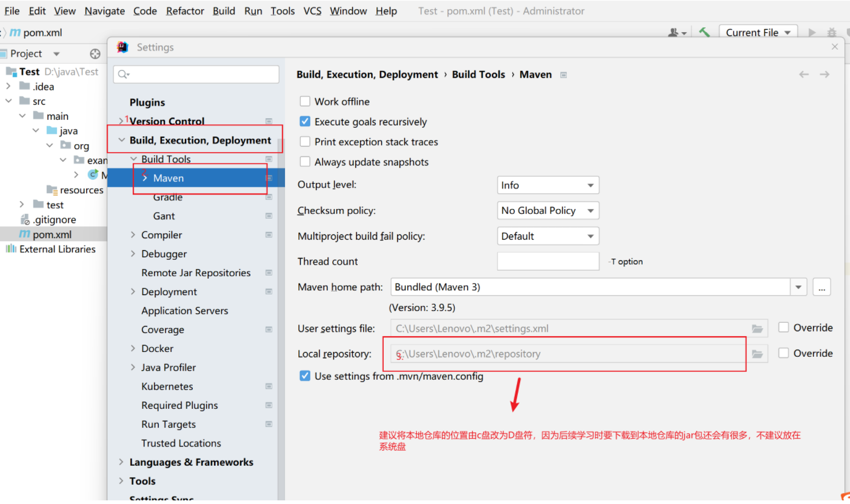This screenshot has height=504, width=850.
Task: Collapse the Build, Execution, Deployment settings node
Action: [x=121, y=141]
